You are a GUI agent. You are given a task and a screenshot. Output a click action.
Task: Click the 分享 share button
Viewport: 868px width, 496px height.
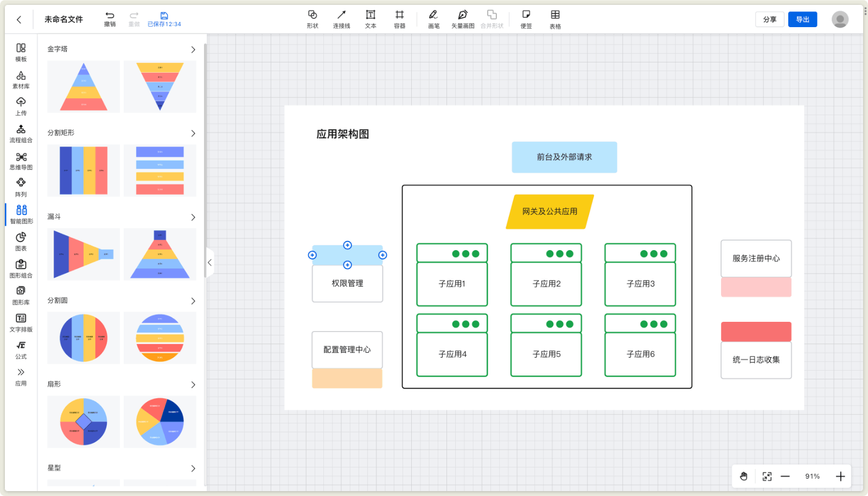(x=769, y=20)
